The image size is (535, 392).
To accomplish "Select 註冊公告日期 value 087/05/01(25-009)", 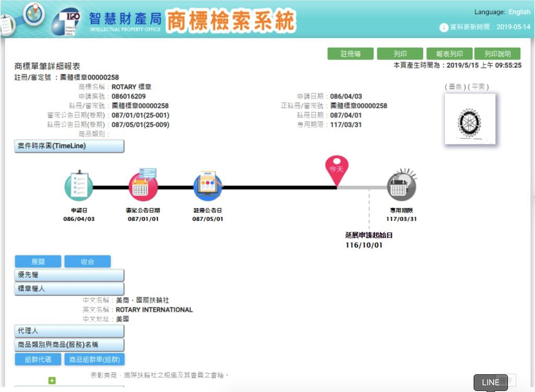I will point(140,125).
